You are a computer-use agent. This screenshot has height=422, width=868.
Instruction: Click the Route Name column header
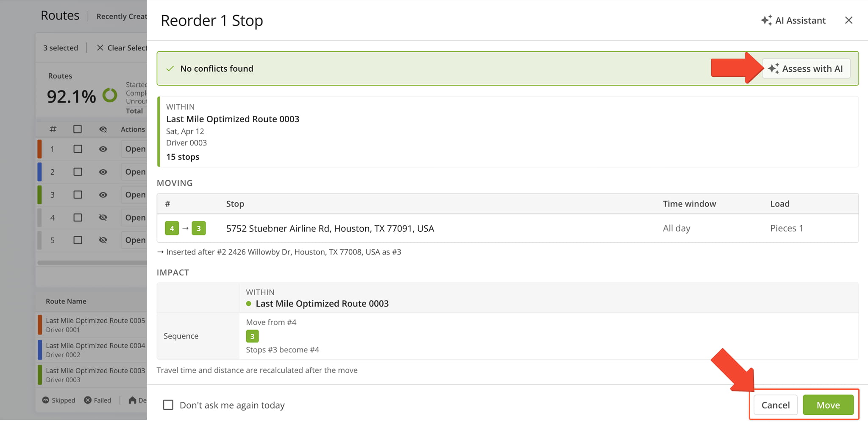tap(66, 301)
